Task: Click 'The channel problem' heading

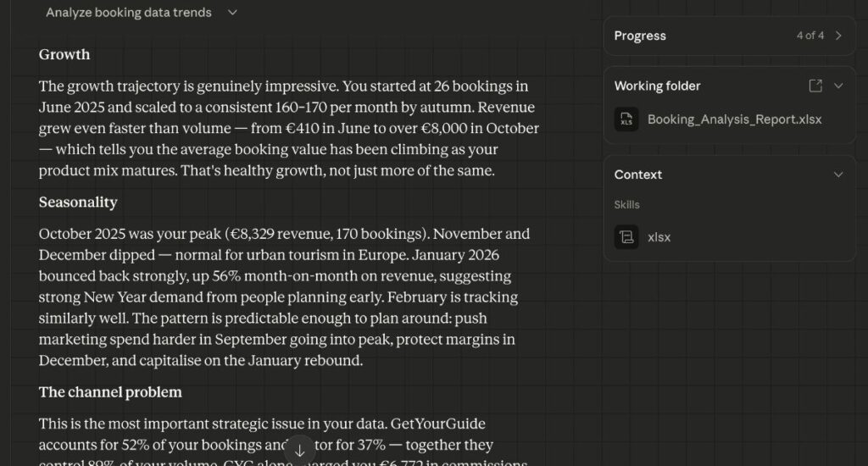Action: (x=110, y=391)
